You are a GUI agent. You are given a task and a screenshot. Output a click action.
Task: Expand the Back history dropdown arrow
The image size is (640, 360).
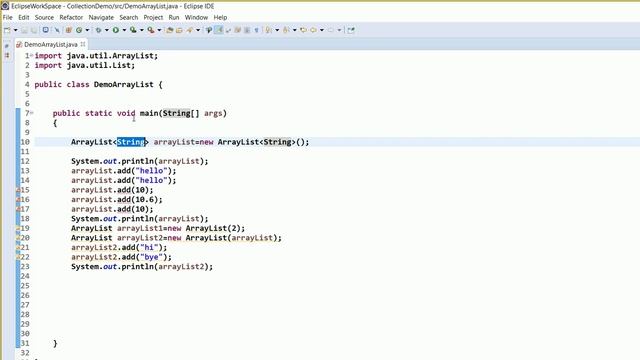pyautogui.click(x=322, y=30)
